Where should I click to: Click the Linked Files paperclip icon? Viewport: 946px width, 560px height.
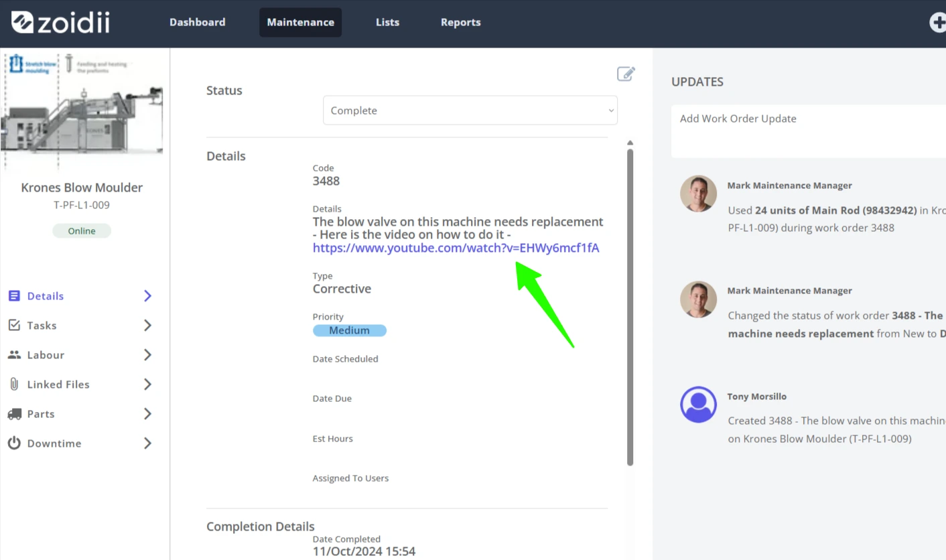click(x=14, y=384)
